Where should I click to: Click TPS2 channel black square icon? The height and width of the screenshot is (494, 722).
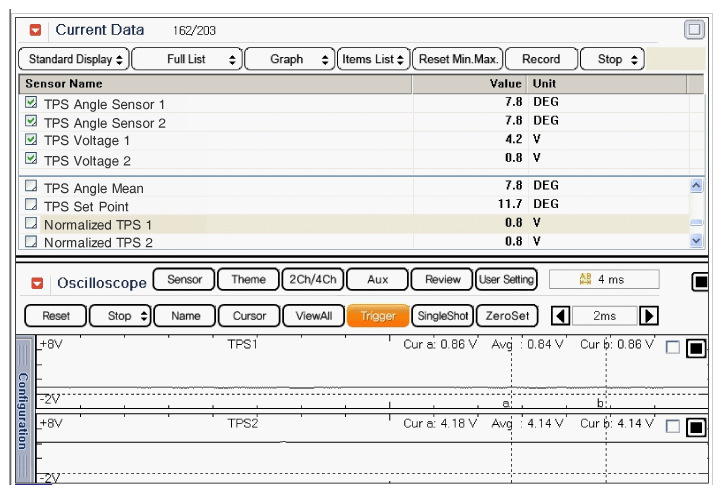pos(695,428)
